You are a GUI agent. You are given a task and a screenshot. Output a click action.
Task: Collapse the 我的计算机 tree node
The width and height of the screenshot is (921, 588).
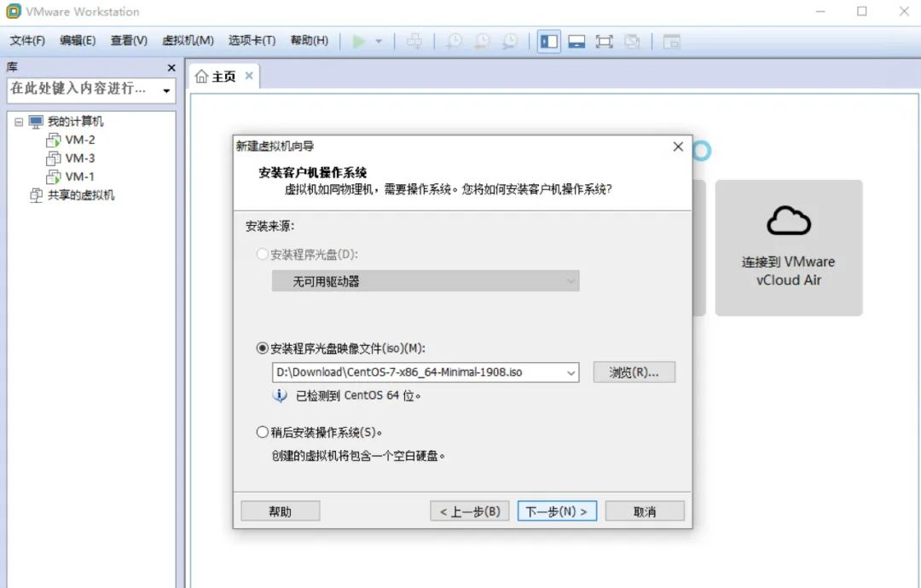19,122
